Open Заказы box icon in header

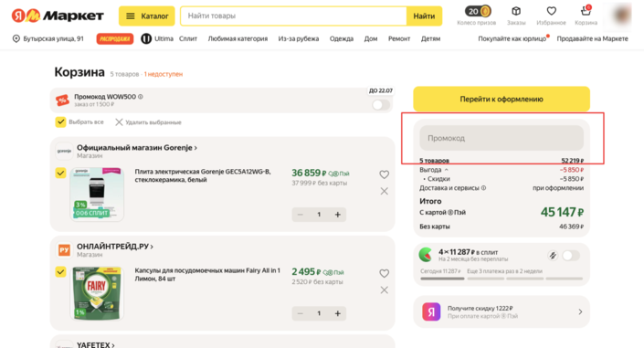pos(516,11)
